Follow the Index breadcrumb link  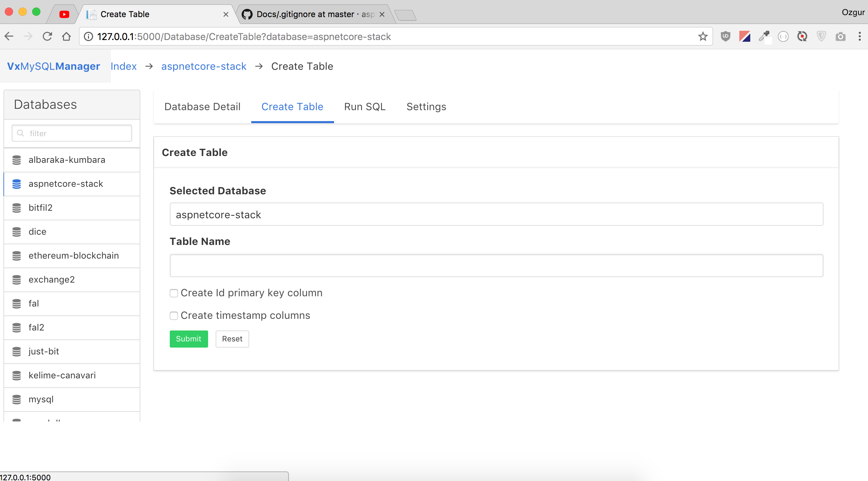click(124, 66)
